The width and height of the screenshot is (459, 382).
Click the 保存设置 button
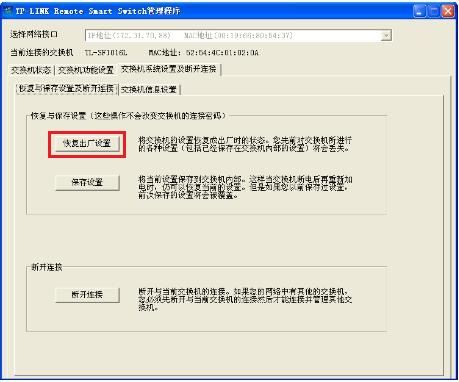click(87, 183)
